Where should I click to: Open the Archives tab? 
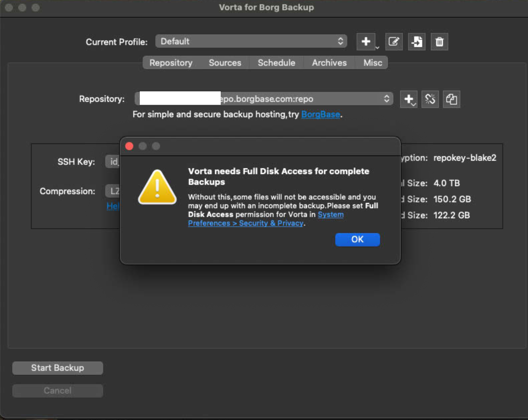click(x=329, y=63)
